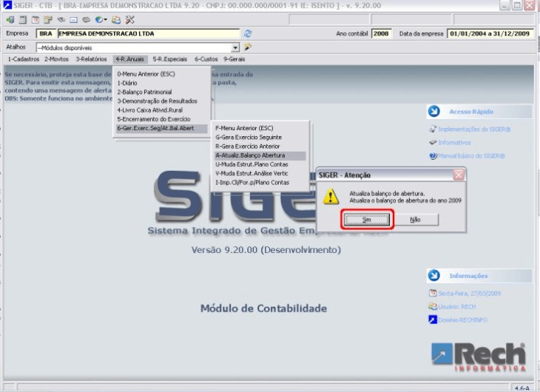Select 6-Ger.Exerc.Seg/At.Bal.Abert entry
Screen dimensions: 540x392
coord(161,128)
